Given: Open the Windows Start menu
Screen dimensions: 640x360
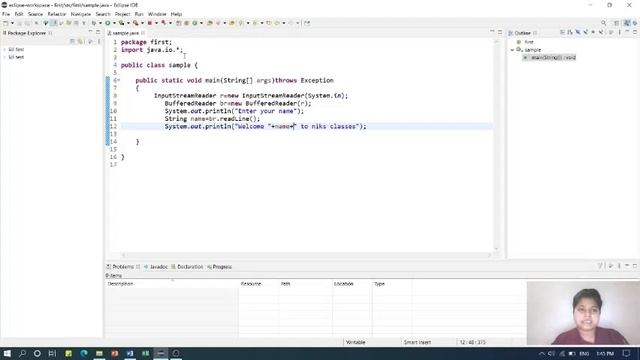Looking at the screenshot, I should 7,353.
